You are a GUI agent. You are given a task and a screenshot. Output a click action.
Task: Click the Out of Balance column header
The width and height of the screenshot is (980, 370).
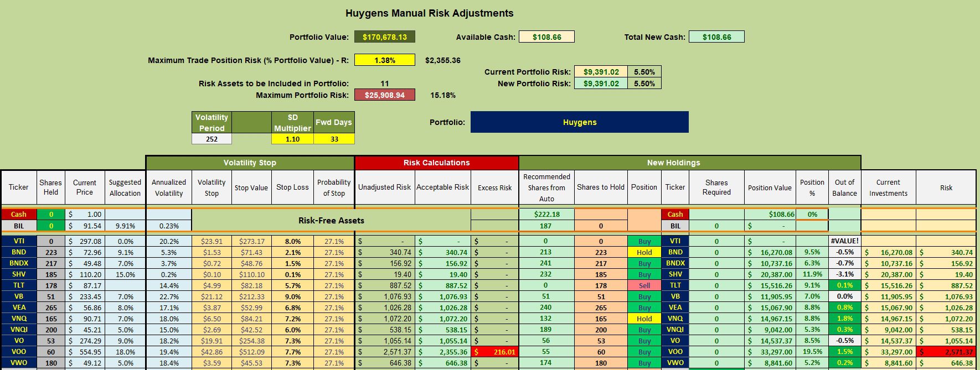(x=844, y=187)
